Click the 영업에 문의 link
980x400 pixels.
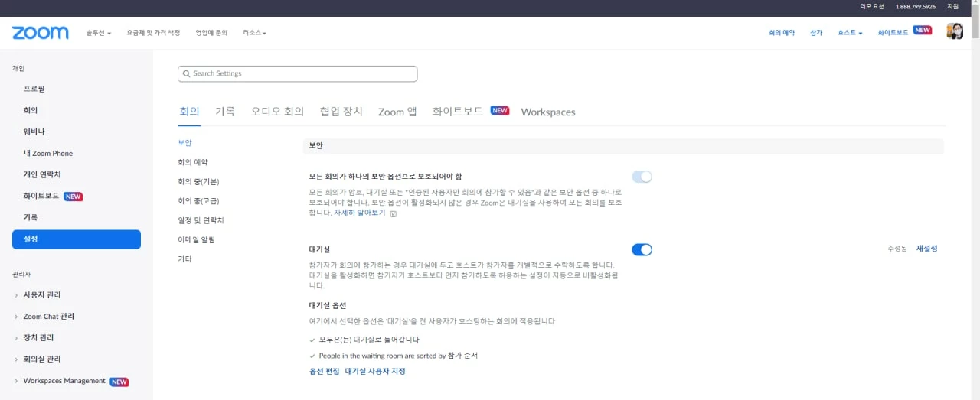tap(211, 34)
